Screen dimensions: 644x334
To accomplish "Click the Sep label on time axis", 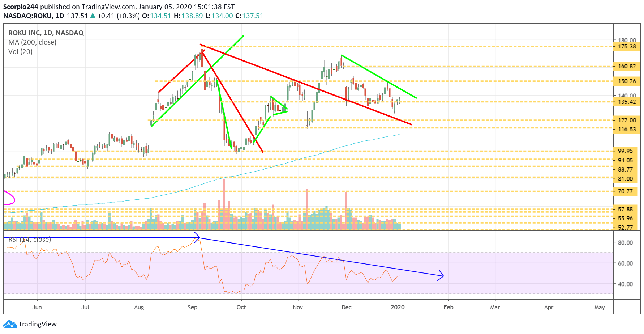I will [x=193, y=308].
